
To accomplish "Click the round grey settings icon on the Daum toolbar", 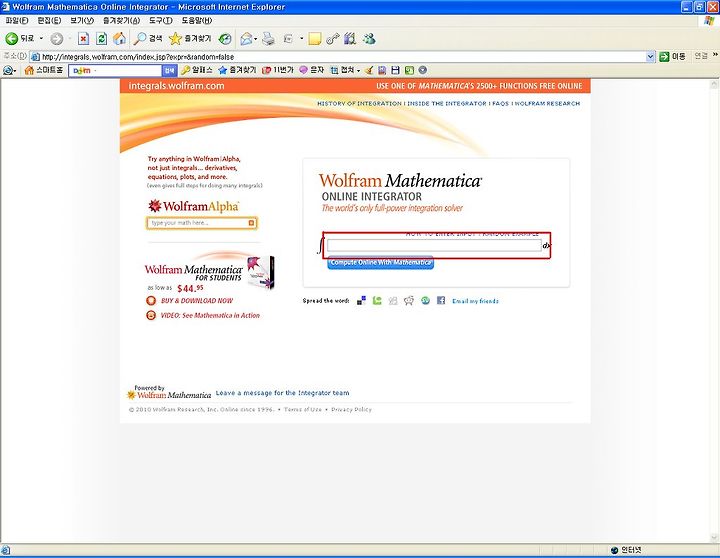I will pyautogui.click(x=423, y=70).
